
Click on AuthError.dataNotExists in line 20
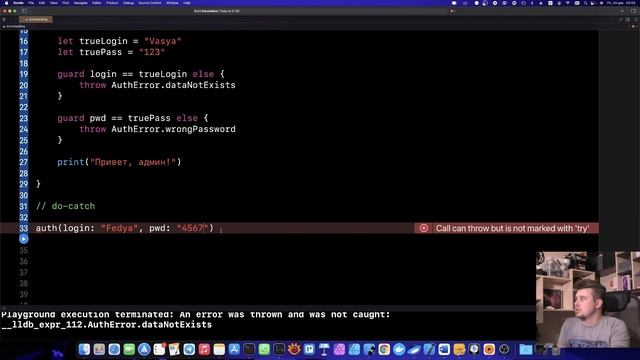173,85
